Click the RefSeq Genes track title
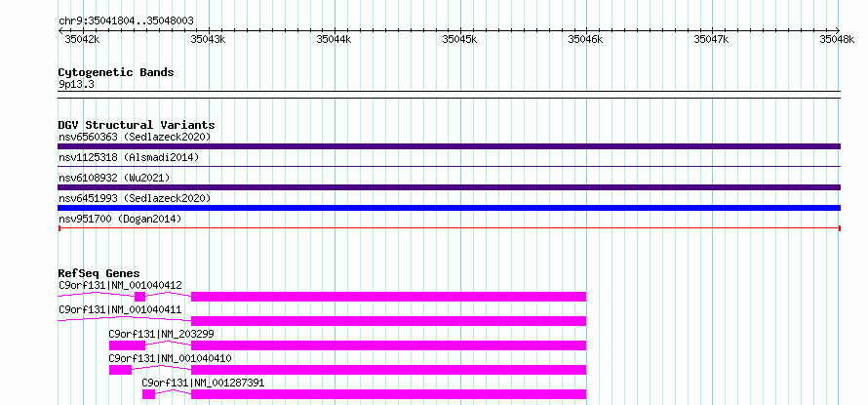The height and width of the screenshot is (405, 868). (x=99, y=273)
